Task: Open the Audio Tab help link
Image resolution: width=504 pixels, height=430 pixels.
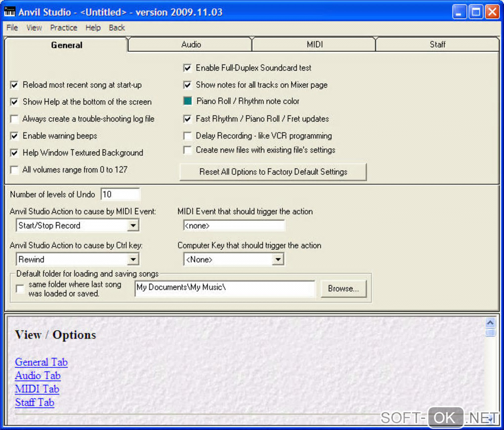Action: click(x=38, y=376)
